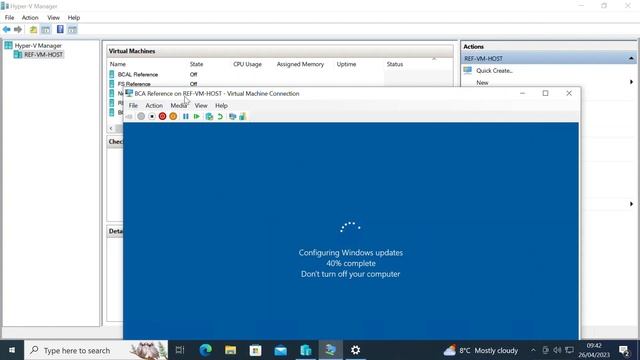Open View menu in Virtual Machine Connection
640x360 pixels.
click(x=201, y=105)
